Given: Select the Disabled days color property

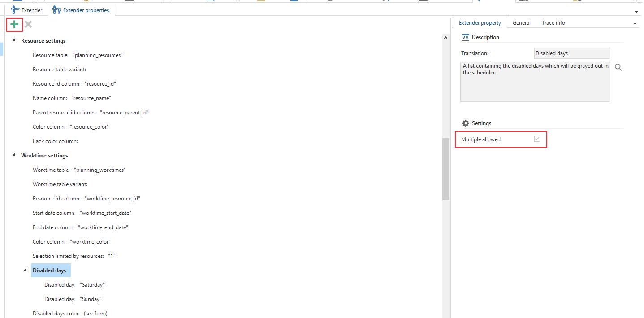Looking at the screenshot, I should pos(70,314).
